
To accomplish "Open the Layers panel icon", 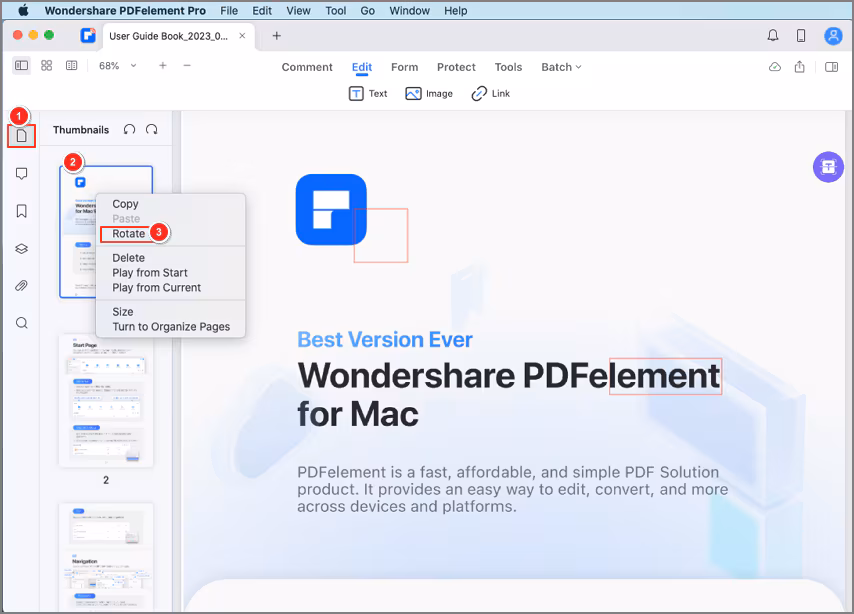I will [21, 248].
